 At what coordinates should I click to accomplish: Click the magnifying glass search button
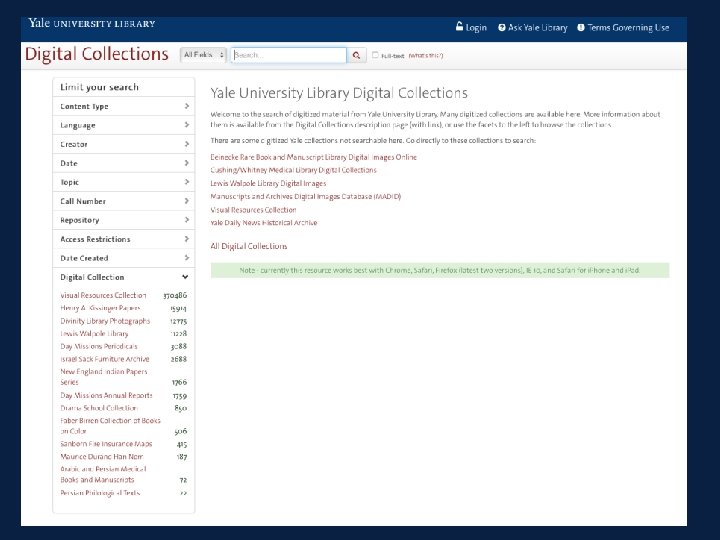coord(356,55)
